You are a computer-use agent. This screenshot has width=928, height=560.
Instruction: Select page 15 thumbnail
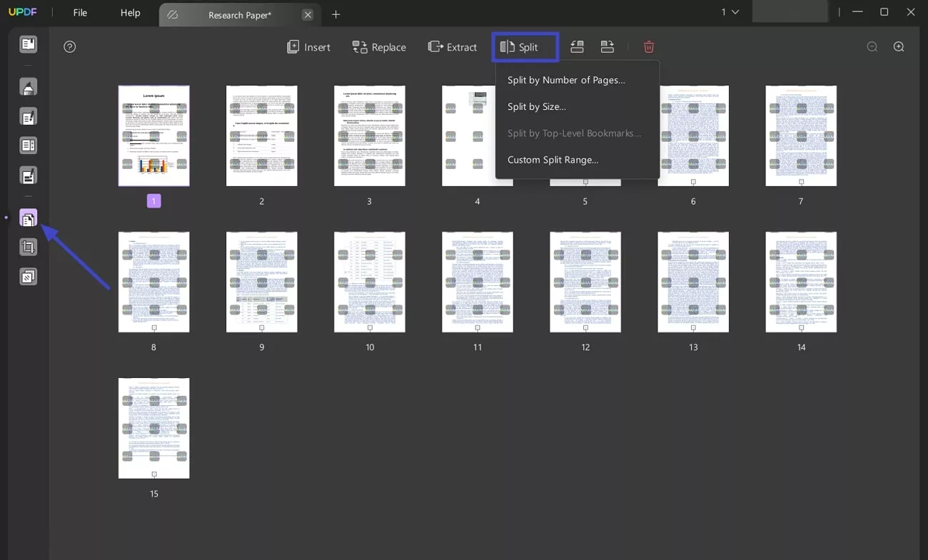(154, 428)
